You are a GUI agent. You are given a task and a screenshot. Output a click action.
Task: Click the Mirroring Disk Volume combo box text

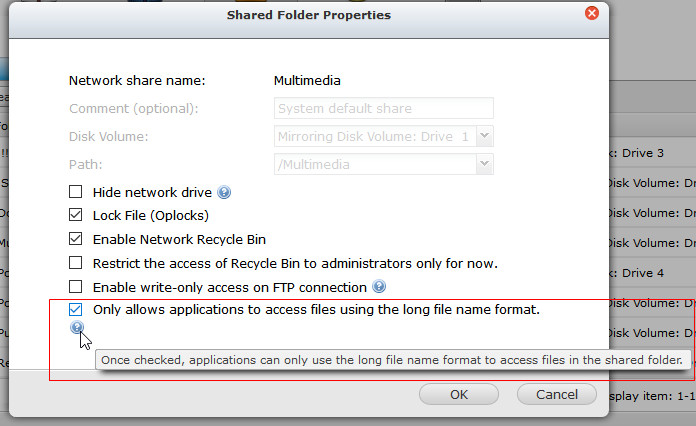pos(373,136)
